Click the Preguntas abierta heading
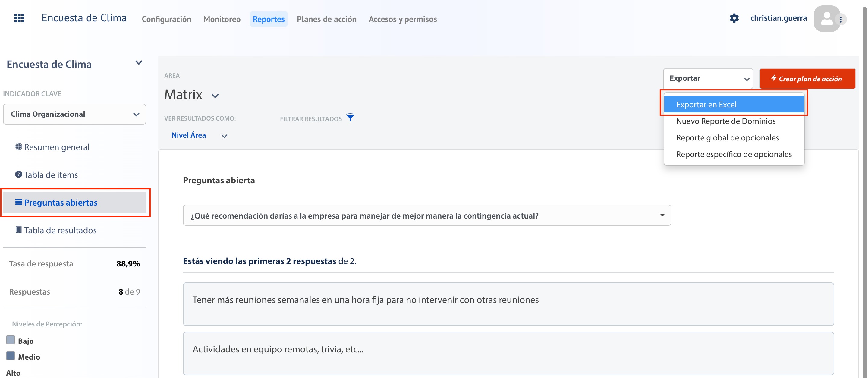This screenshot has height=378, width=868. click(219, 180)
